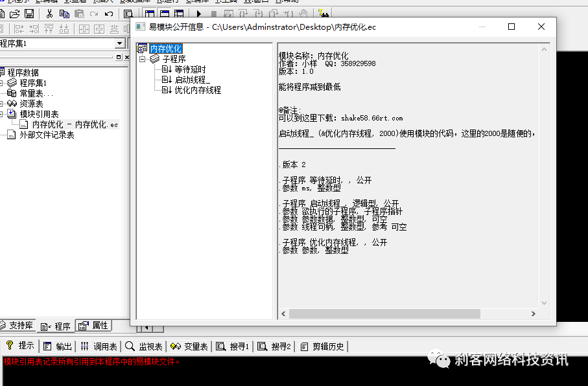Collapse the 子程序 tree branch
This screenshot has width=588, height=386.
coord(141,58)
